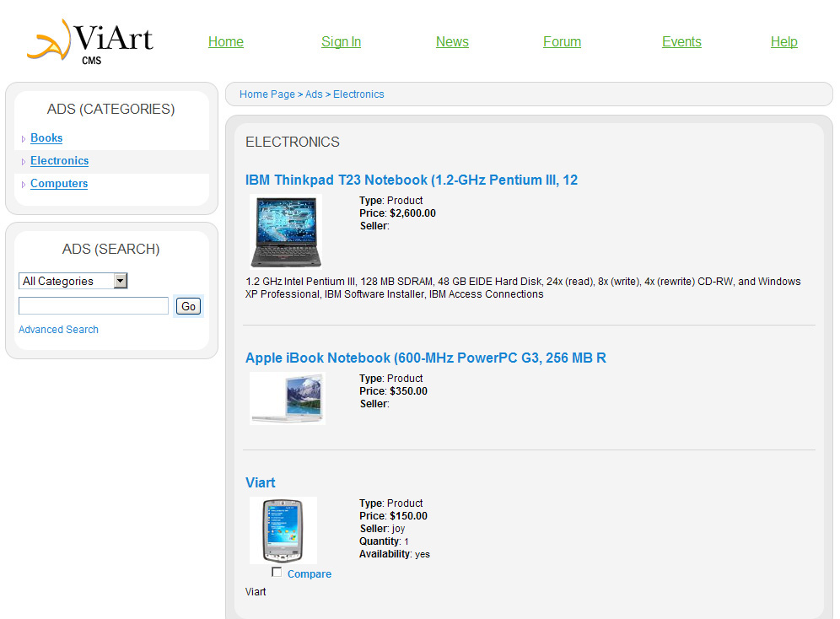Click the Availability: yes text
The image size is (840, 619).
pos(395,554)
